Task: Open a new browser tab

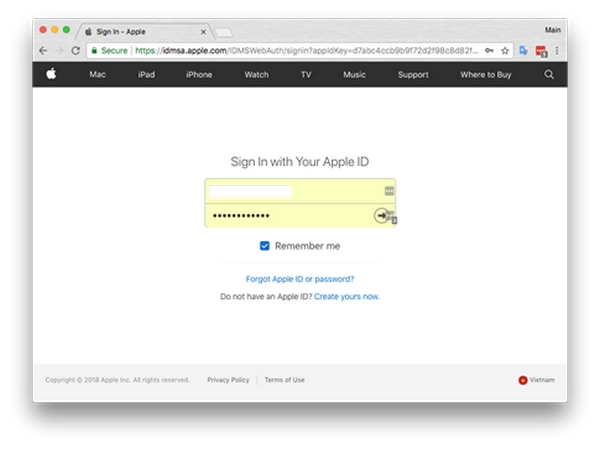Action: (223, 33)
